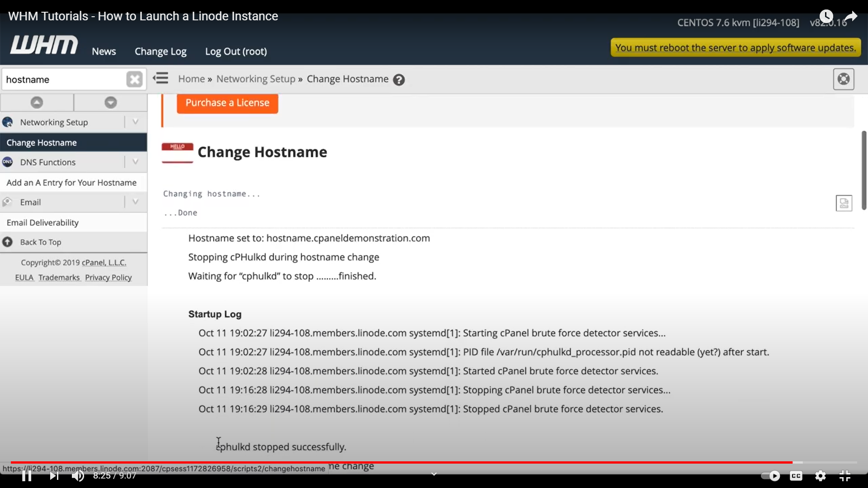Click the document icon beside the output
Screen dimensions: 868x488
pos(844,203)
